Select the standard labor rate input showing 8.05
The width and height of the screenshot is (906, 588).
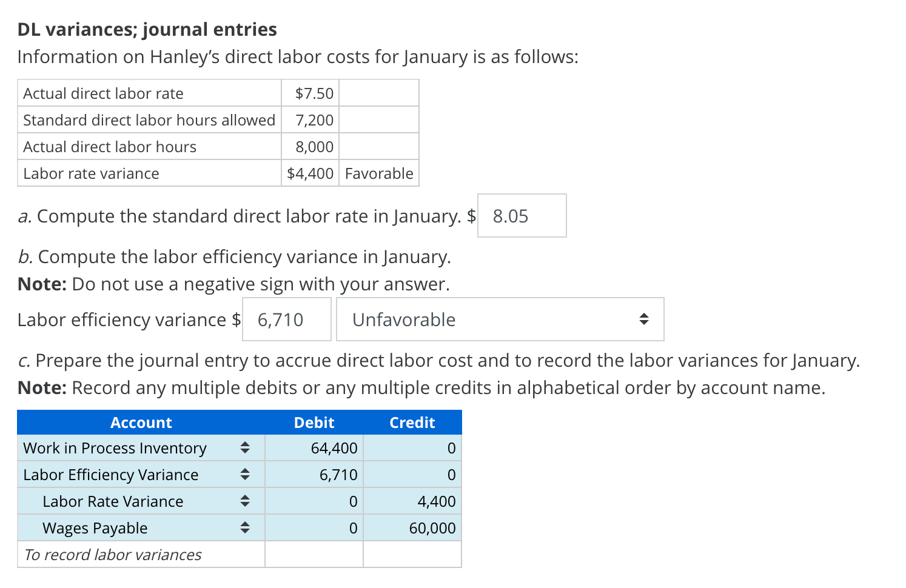521,215
